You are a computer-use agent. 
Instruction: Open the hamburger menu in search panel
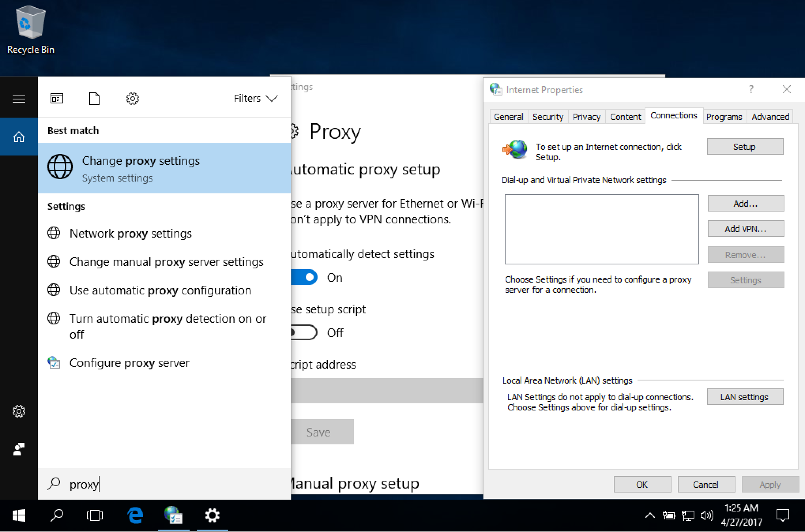[19, 99]
